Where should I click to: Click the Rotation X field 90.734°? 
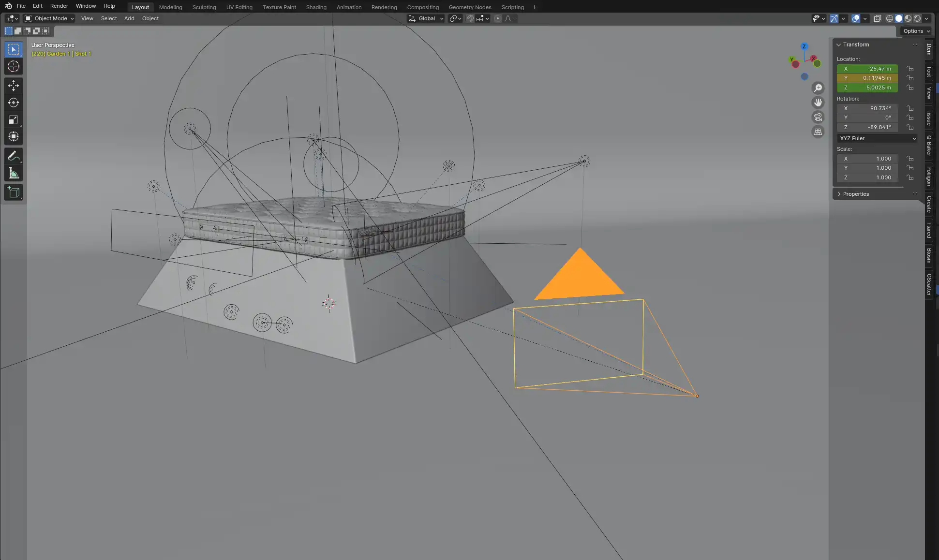867,108
